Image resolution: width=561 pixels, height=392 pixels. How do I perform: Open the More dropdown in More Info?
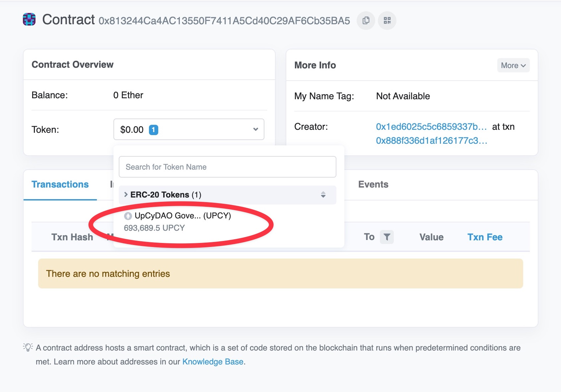tap(513, 65)
